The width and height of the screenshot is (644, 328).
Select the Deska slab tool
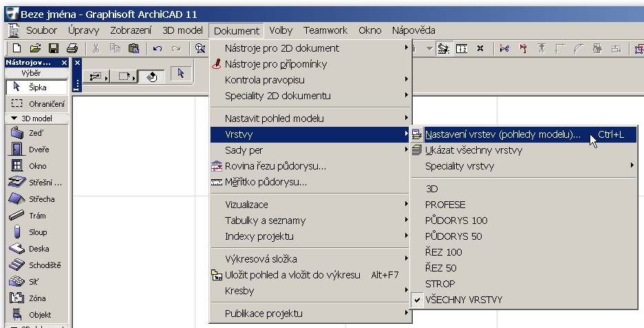click(36, 249)
